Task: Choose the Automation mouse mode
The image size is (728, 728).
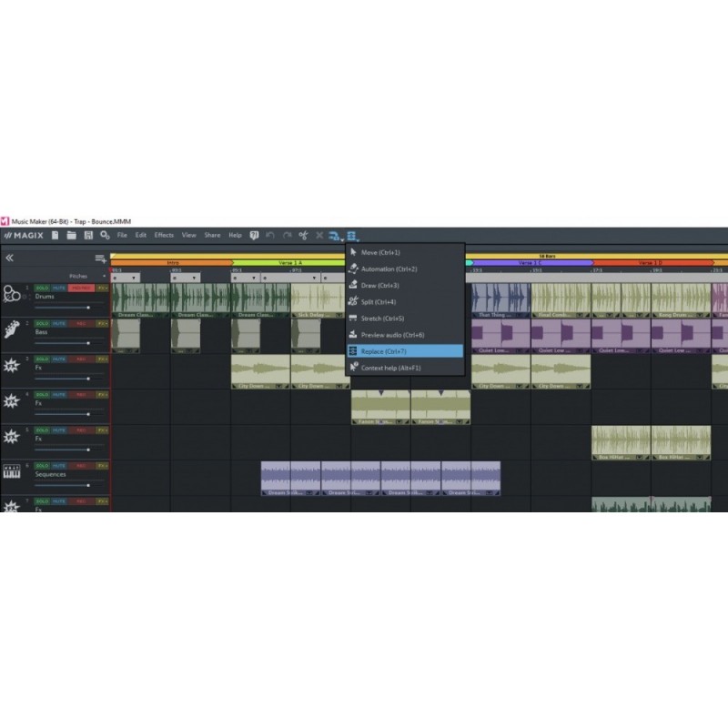Action: 380,268
